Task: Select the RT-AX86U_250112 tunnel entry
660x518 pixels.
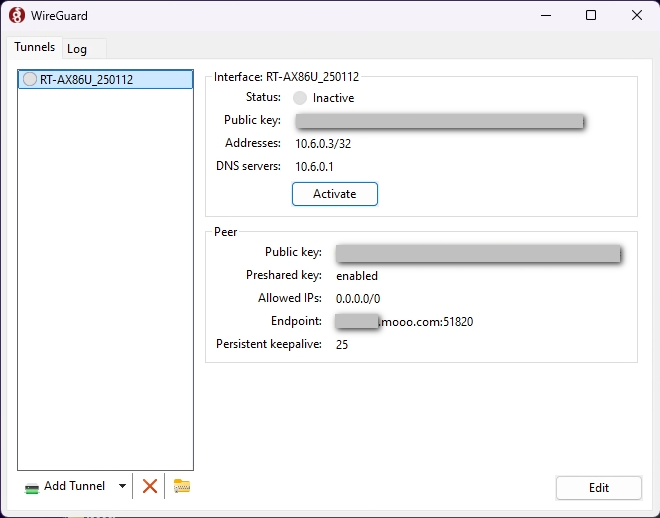Action: pos(86,80)
